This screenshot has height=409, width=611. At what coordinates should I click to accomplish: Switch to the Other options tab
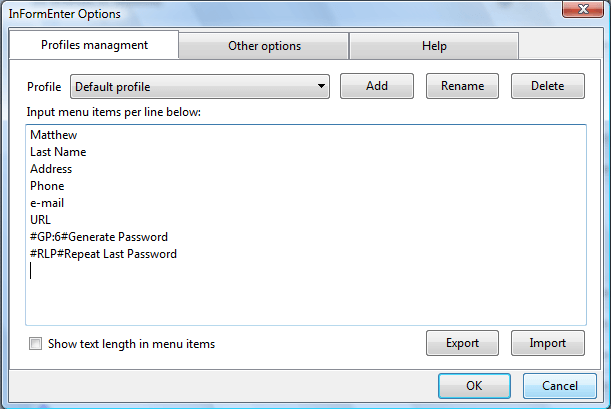[264, 46]
